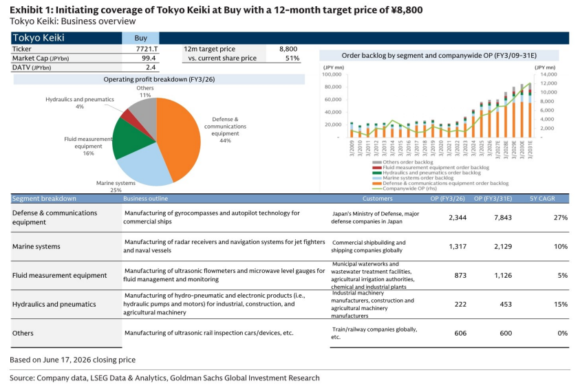Image resolution: width=580 pixels, height=392 pixels.
Task: Click the 'Customers' column header
Action: pyautogui.click(x=377, y=199)
